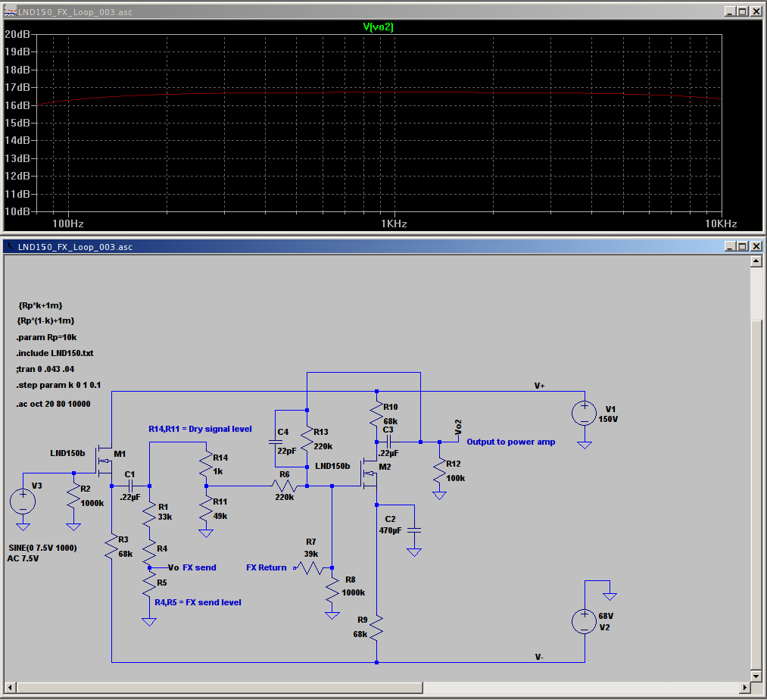Click the .include LND150.txt directive
Image resolution: width=767 pixels, height=700 pixels.
click(x=55, y=353)
